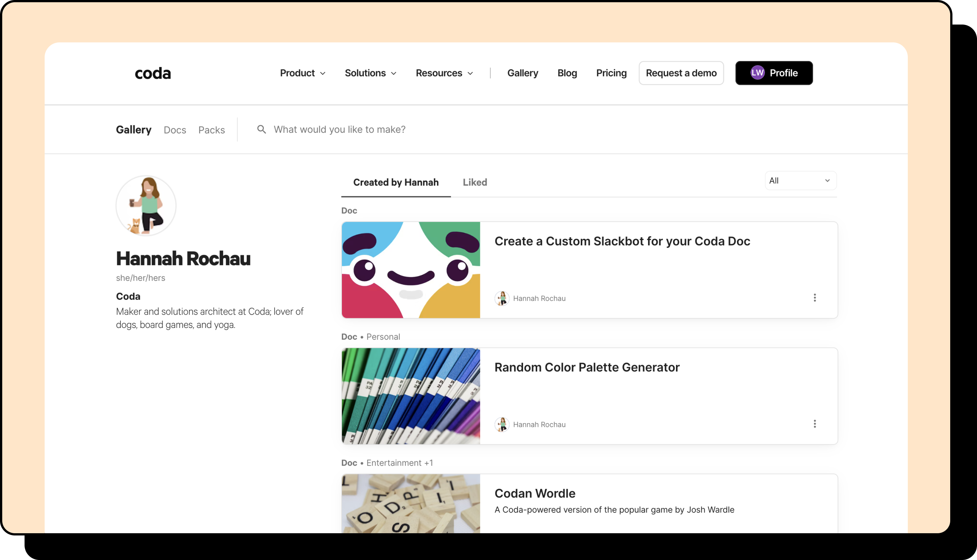Open the Pricing link
This screenshot has height=560, width=977.
click(611, 73)
